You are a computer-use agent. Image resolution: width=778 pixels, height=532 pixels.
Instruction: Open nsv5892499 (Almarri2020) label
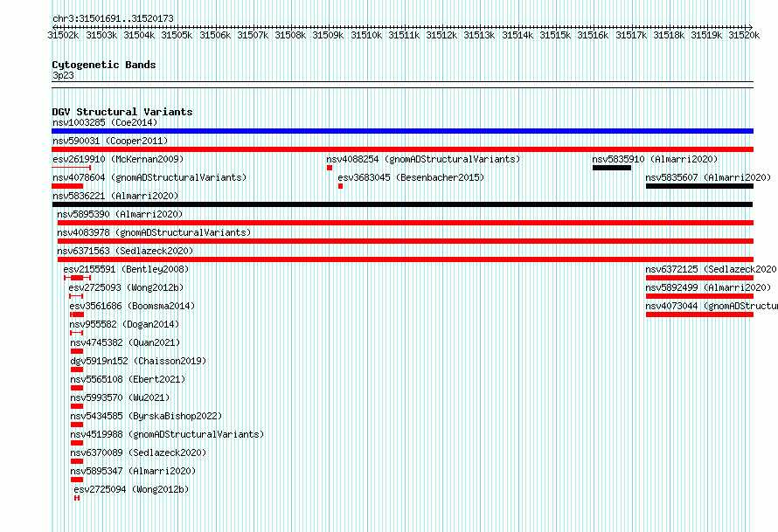coord(708,287)
